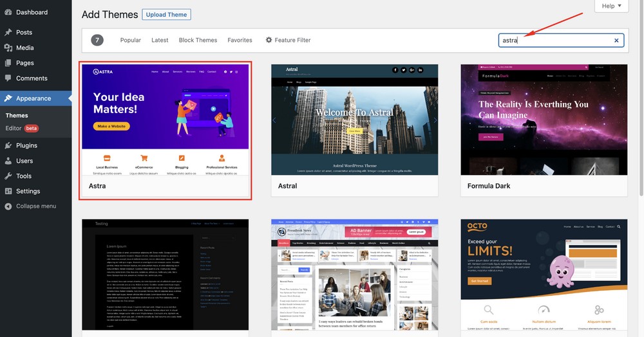Open Media library via its icon
The width and height of the screenshot is (644, 337).
(8, 48)
